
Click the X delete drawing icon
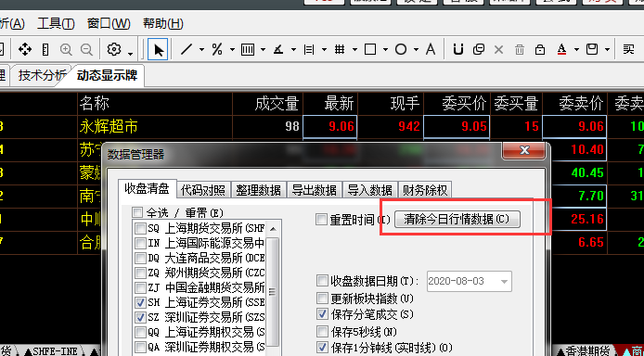pos(498,50)
